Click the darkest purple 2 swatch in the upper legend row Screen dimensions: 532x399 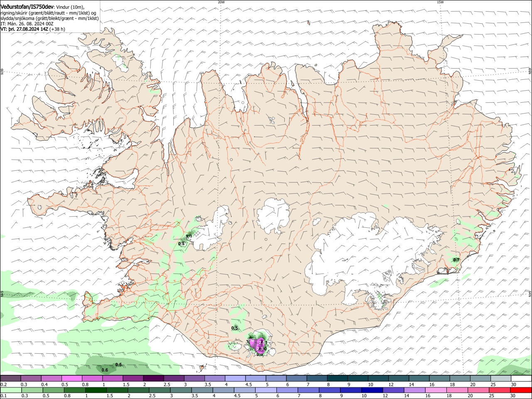click(x=153, y=379)
